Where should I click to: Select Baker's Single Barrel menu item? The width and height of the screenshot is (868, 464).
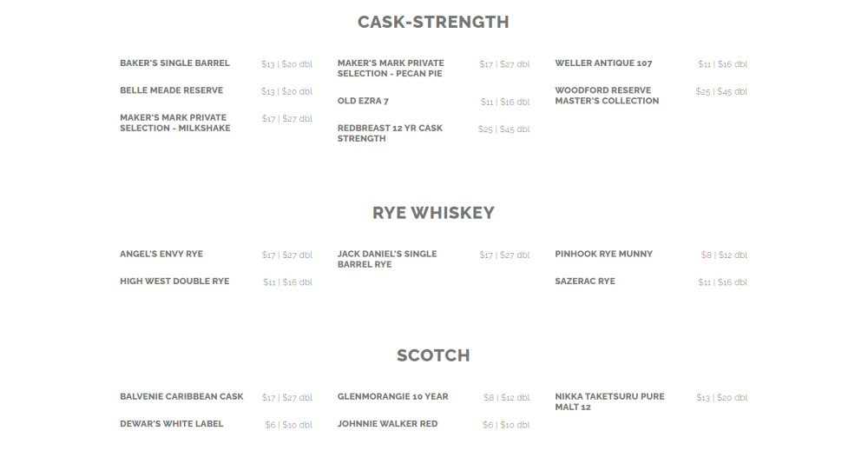coord(174,63)
